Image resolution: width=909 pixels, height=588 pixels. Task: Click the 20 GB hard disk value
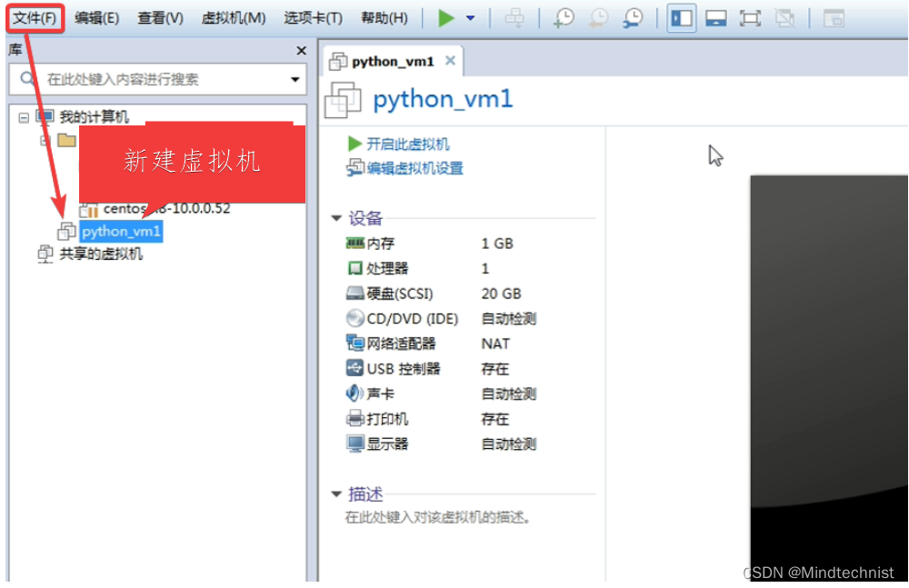(501, 294)
